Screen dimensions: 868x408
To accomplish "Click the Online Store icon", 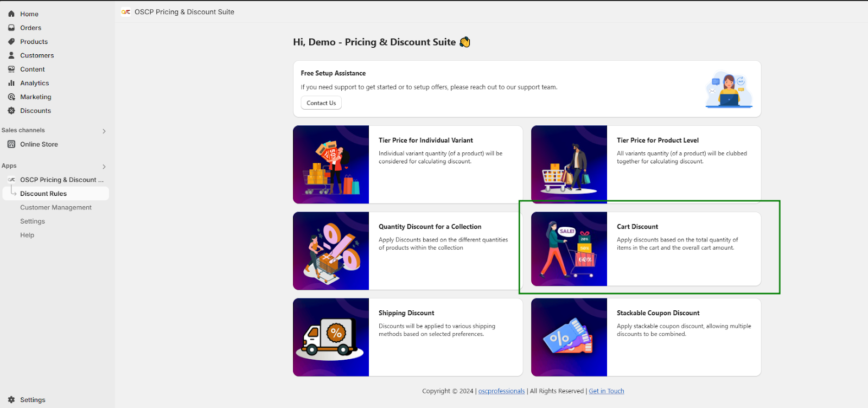I will (x=11, y=144).
